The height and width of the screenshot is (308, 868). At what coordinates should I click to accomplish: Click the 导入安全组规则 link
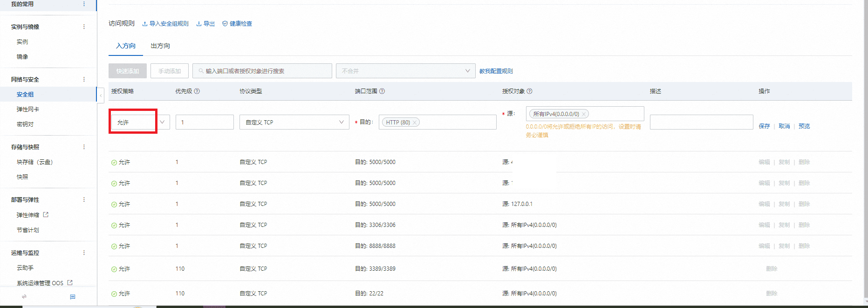(169, 24)
